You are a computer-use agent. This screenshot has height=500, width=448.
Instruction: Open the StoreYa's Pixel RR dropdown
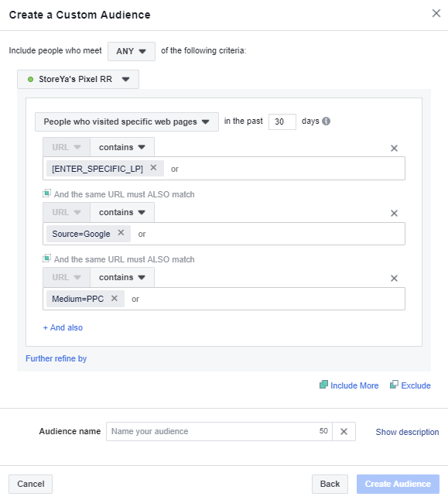coord(78,79)
